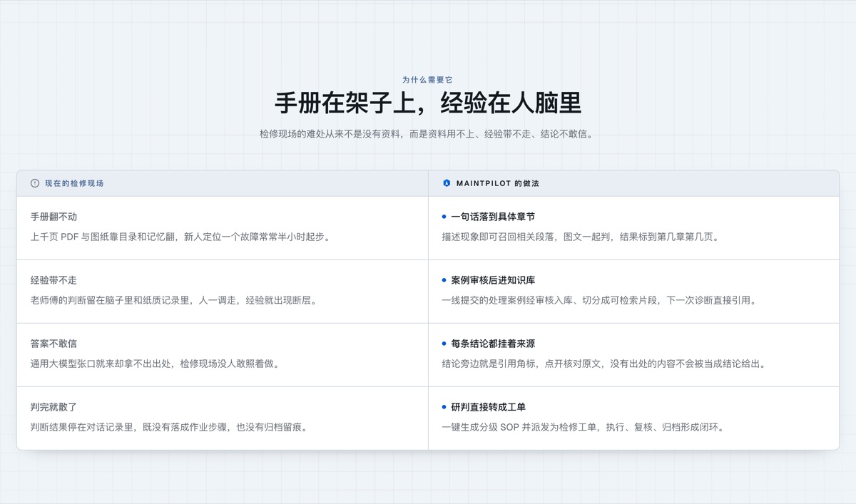Click the headline 手册在架子上，经验在人脑里
This screenshot has width=856, height=504.
(x=428, y=103)
